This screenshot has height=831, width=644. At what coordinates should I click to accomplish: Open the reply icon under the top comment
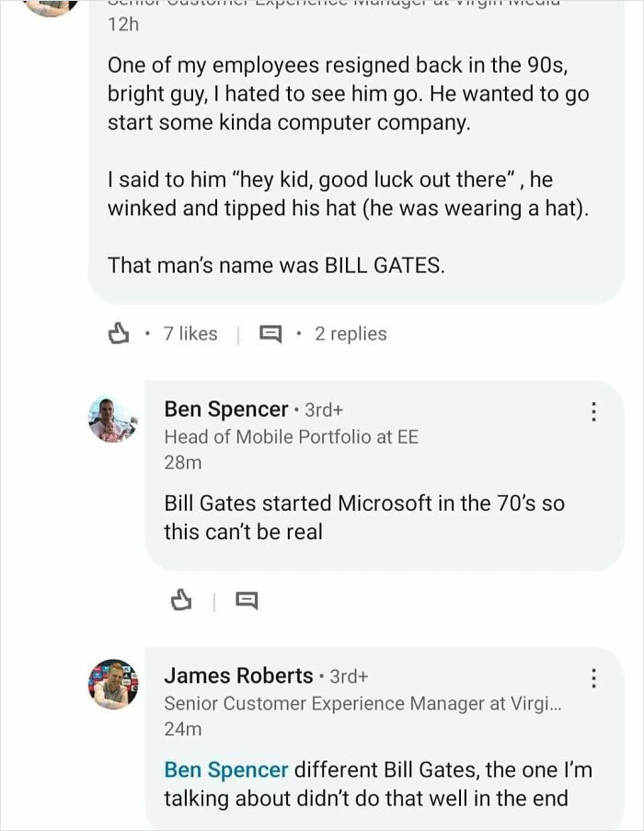(270, 333)
